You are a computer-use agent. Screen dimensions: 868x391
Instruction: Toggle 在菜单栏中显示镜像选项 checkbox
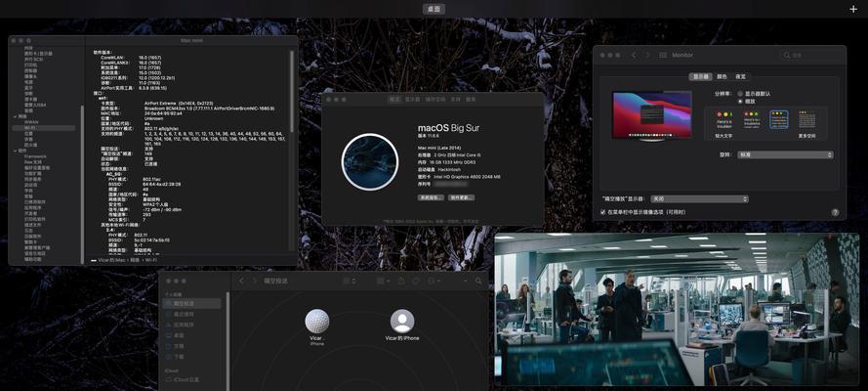[602, 212]
